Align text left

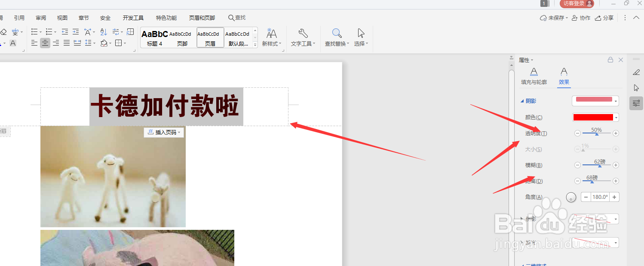coord(34,43)
